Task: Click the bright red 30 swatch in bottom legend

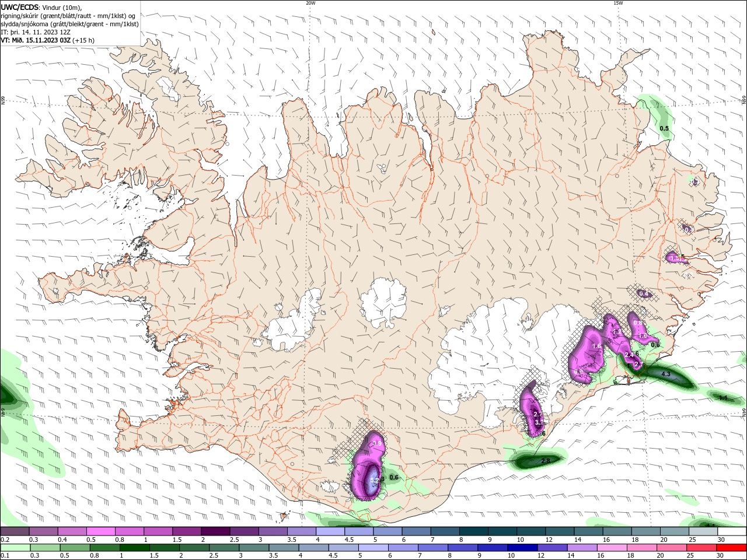Action: point(731,548)
